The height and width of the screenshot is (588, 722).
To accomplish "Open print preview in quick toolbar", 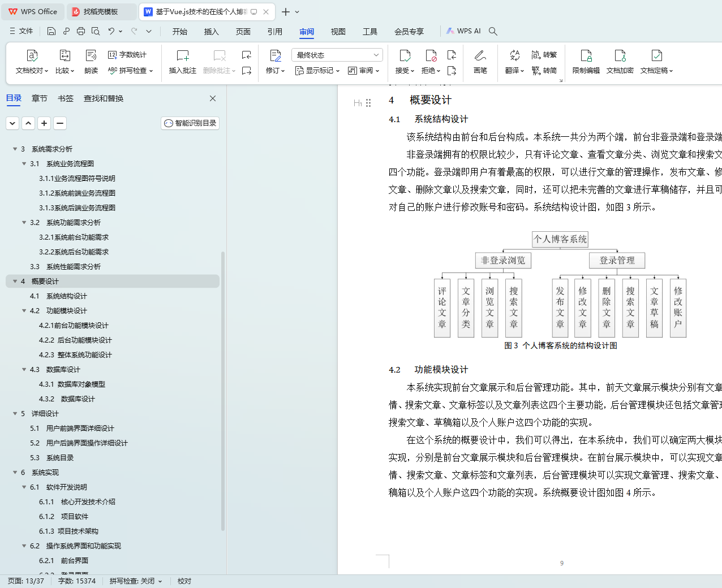I will coord(96,31).
